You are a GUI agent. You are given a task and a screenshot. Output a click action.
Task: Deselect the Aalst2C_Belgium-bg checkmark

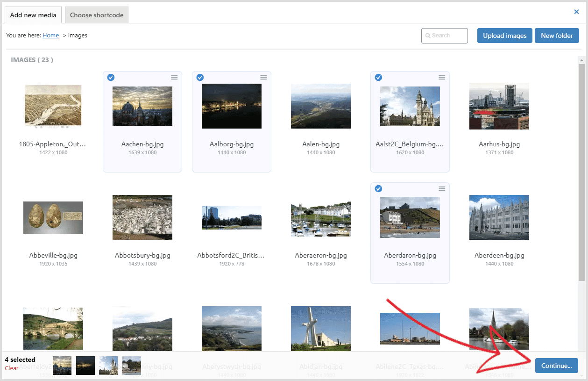[x=378, y=77]
